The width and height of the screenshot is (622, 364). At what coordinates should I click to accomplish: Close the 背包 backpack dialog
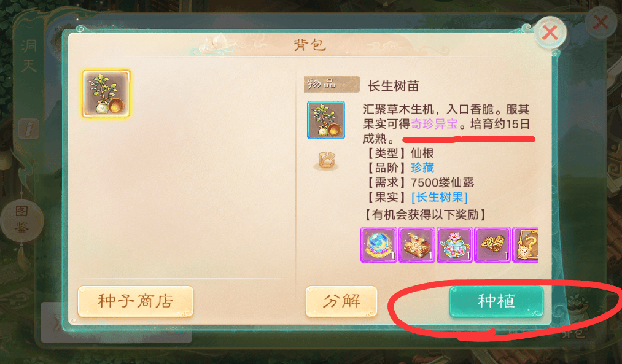(x=550, y=33)
